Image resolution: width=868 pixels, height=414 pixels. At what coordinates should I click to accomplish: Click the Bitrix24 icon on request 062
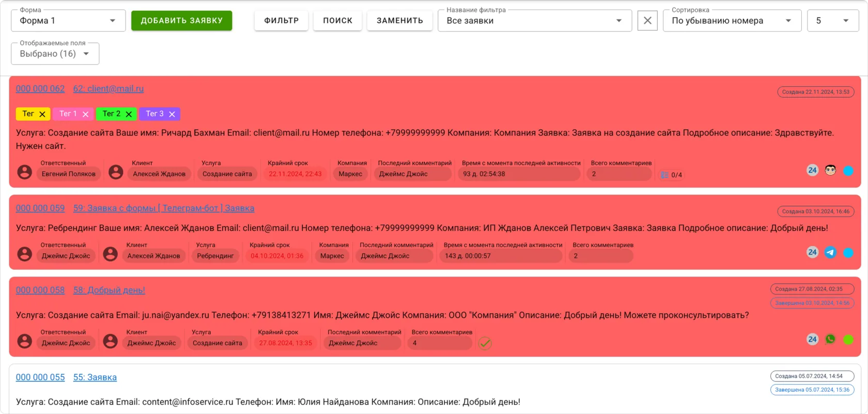pyautogui.click(x=812, y=171)
